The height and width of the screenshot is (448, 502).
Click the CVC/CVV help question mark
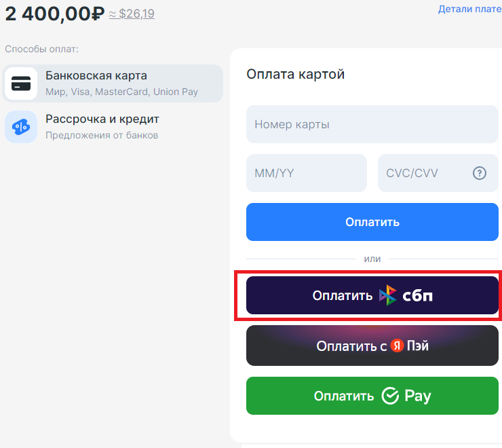point(480,173)
